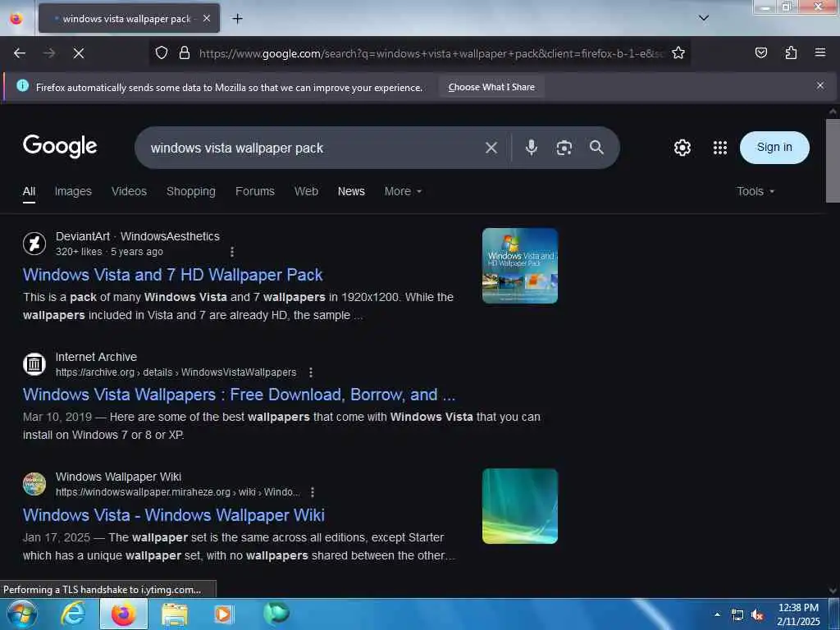Image resolution: width=840 pixels, height=630 pixels.
Task: Search by image with the lens icon
Action: tap(564, 148)
